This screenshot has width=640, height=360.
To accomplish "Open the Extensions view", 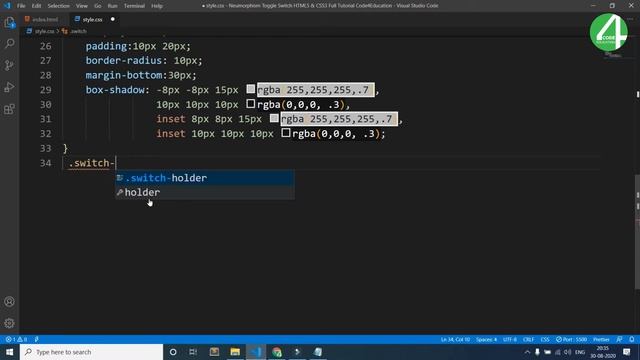I will (x=9, y=109).
